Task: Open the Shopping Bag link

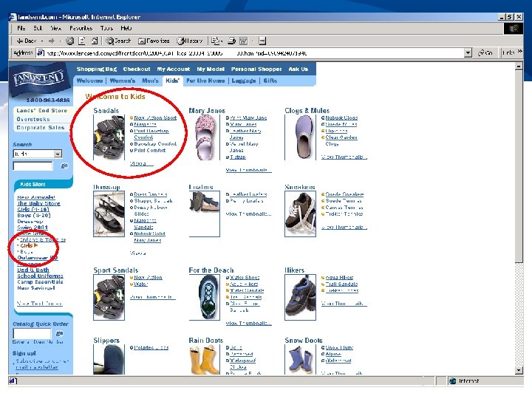Action: pyautogui.click(x=97, y=69)
